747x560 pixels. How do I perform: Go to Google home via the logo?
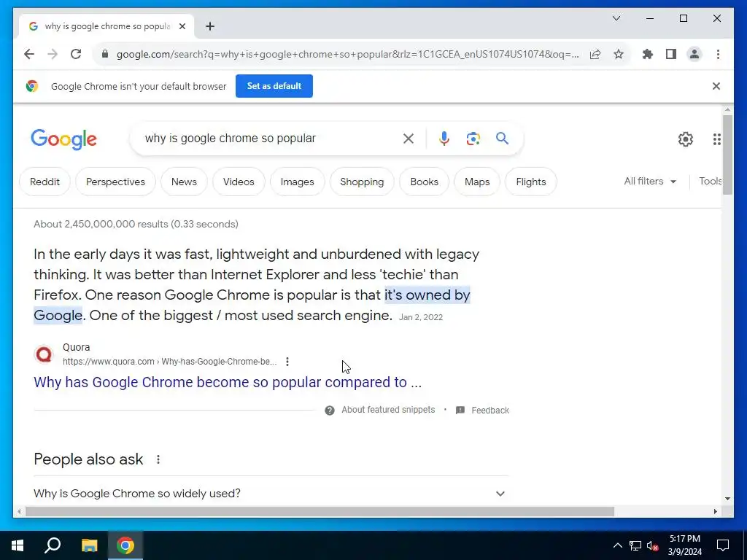pos(64,139)
